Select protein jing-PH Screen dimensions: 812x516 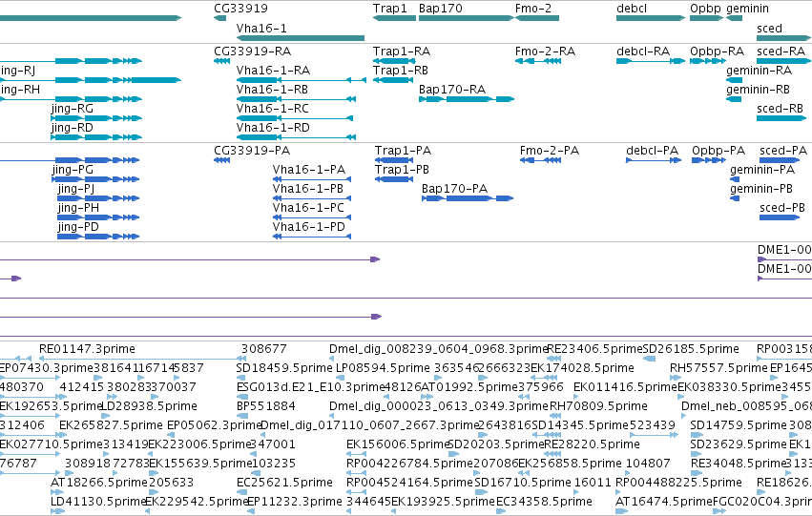pos(78,208)
